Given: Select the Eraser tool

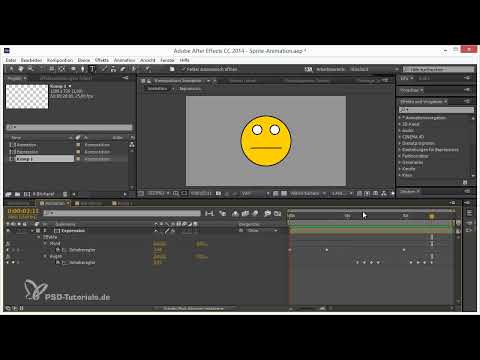Looking at the screenshot, I should (123, 69).
